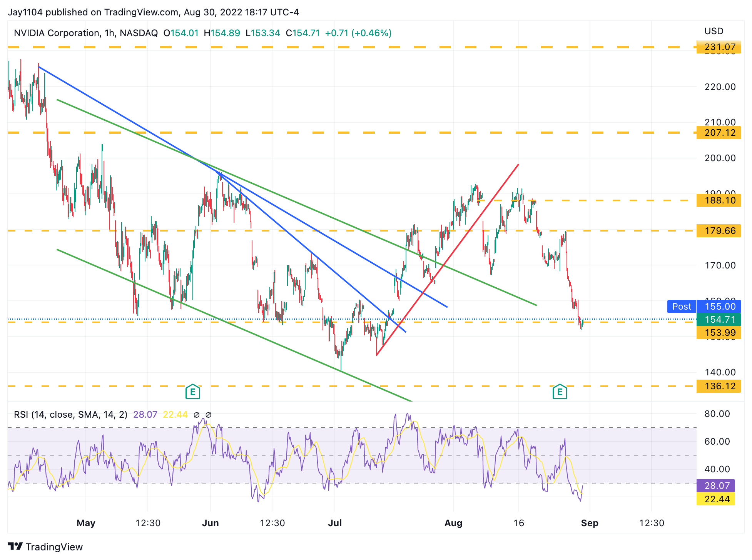Click the left earnings E marker

193,392
